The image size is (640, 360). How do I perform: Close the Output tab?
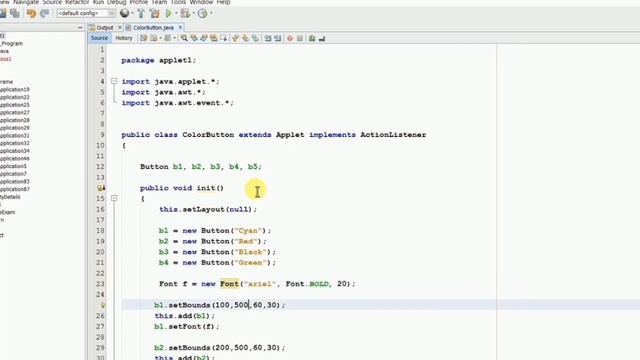[x=120, y=28]
